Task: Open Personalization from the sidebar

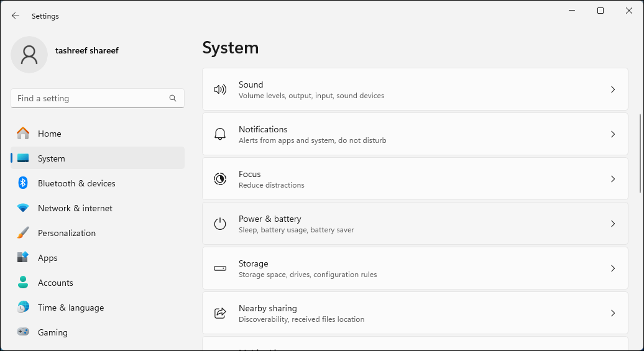Action: pyautogui.click(x=67, y=233)
